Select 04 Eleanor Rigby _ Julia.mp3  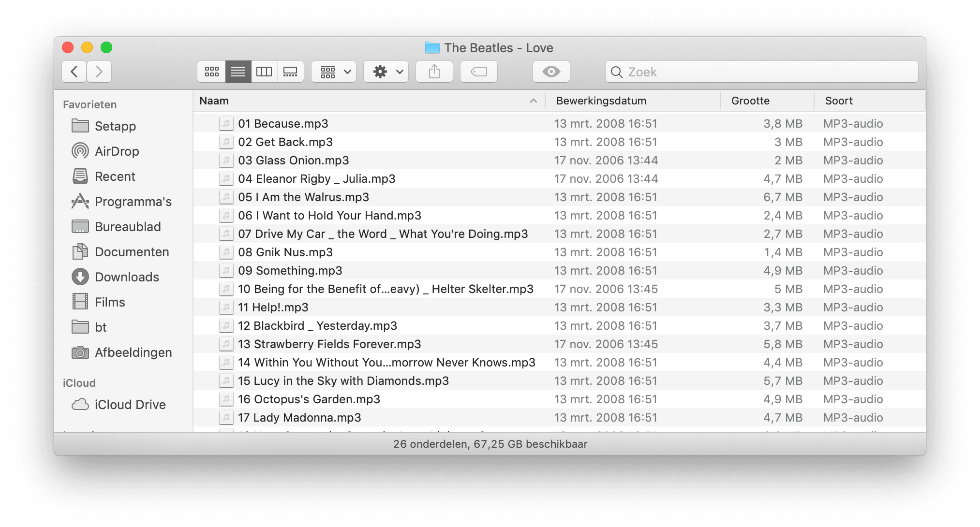click(x=559, y=179)
